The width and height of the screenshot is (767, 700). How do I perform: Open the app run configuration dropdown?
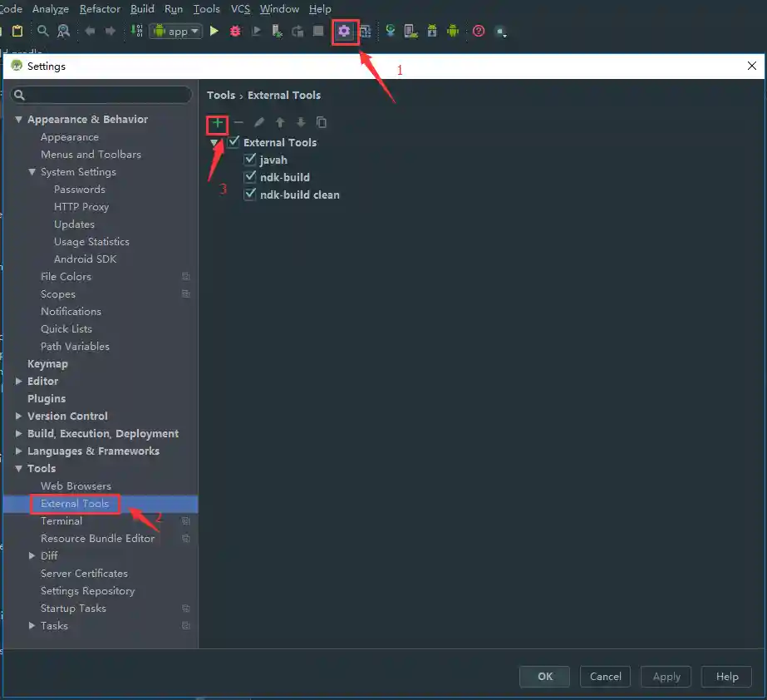tap(176, 32)
